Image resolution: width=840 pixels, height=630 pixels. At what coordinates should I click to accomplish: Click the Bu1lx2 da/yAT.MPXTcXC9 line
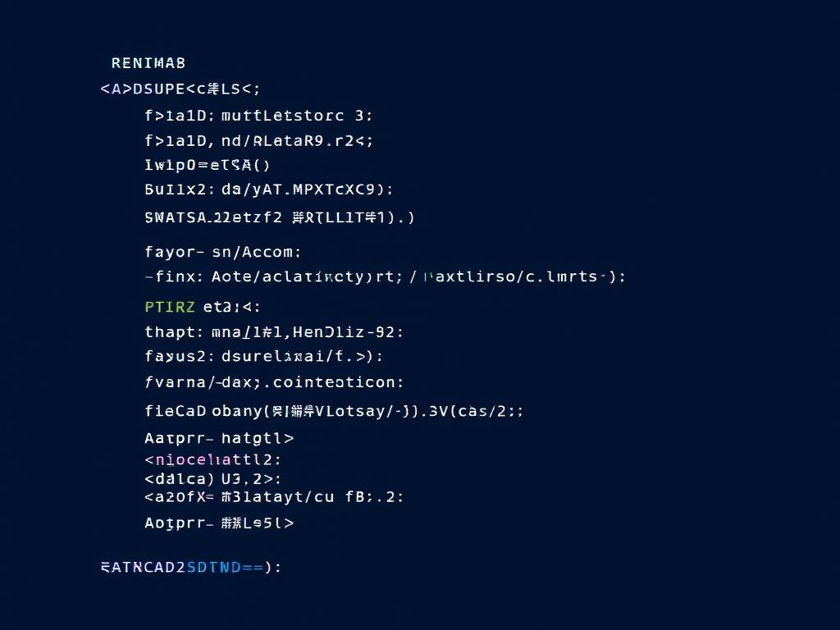[x=269, y=189]
